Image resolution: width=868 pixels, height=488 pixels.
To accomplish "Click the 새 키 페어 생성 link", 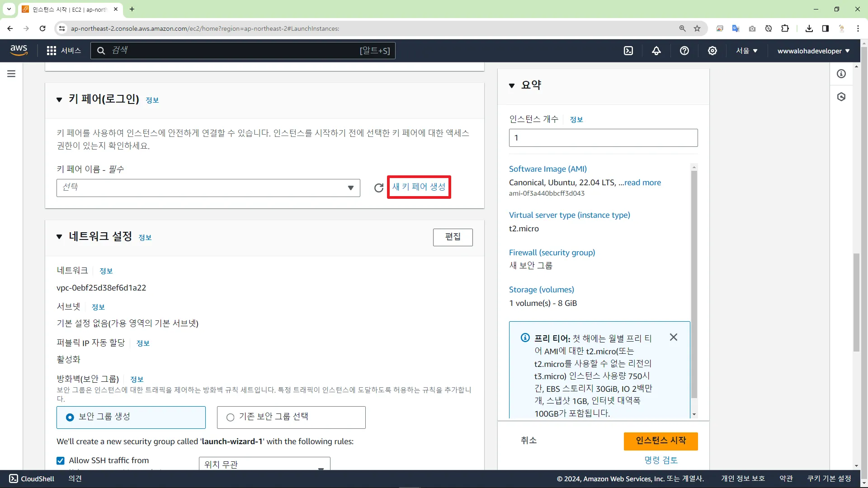I will pos(419,187).
